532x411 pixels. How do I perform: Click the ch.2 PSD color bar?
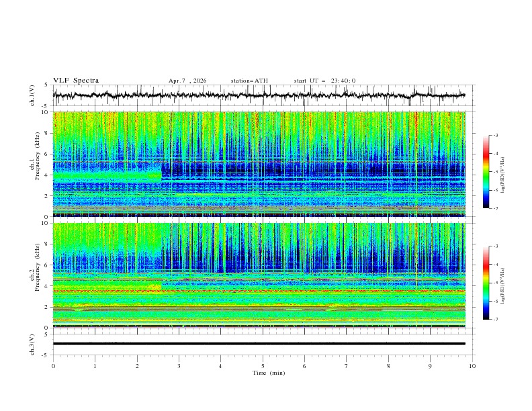[486, 283]
